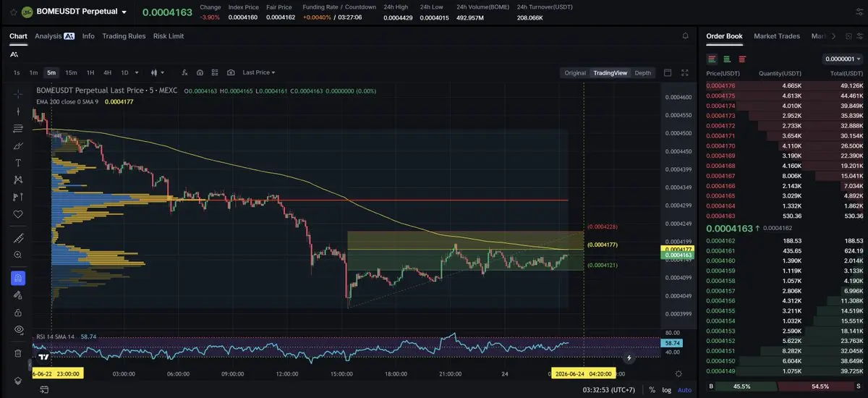868x398 pixels.
Task: Toggle the magnet mode tool
Action: pos(18,278)
